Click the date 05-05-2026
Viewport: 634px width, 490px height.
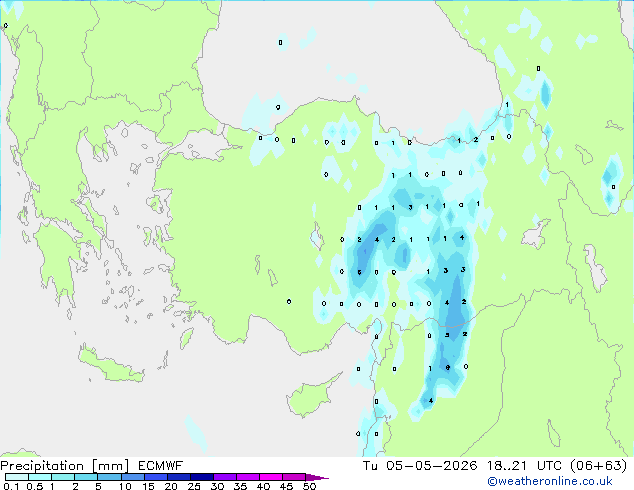[431, 466]
